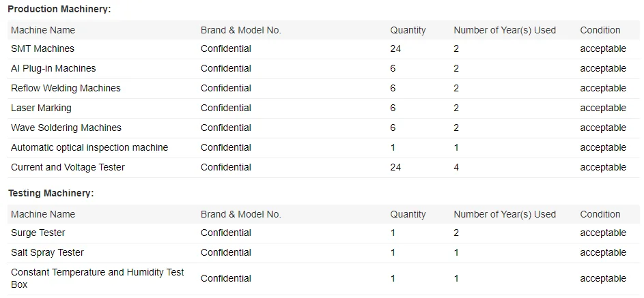This screenshot has height=298, width=644.
Task: Select the Surge Tester row
Action: click(x=38, y=233)
